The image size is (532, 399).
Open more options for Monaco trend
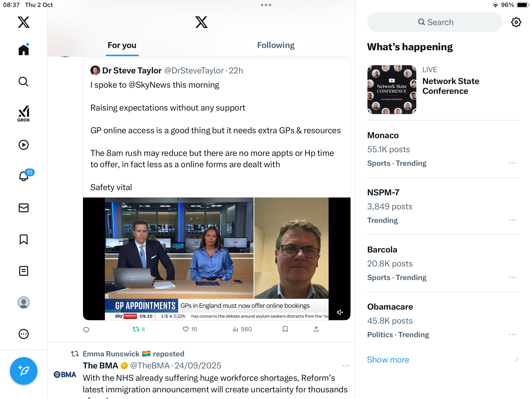[512, 163]
